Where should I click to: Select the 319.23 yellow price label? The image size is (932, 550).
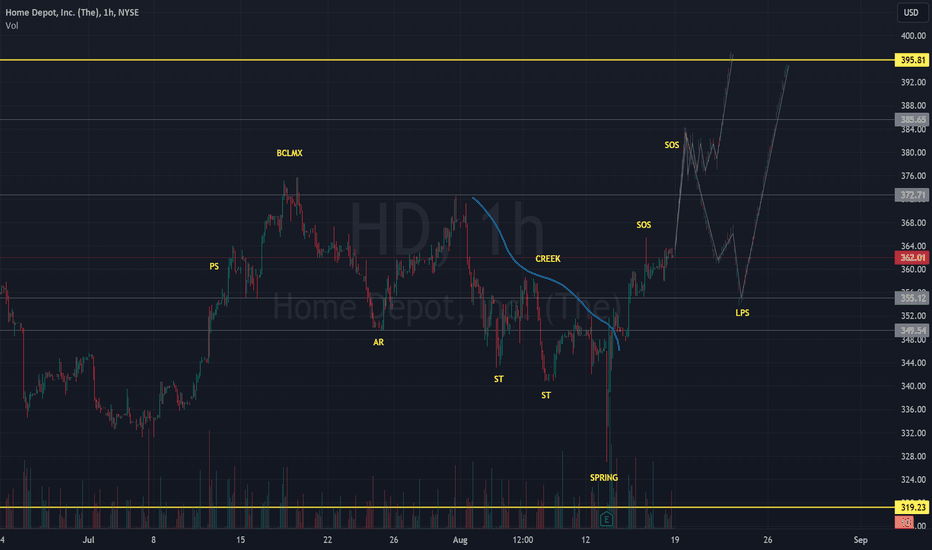pos(912,507)
